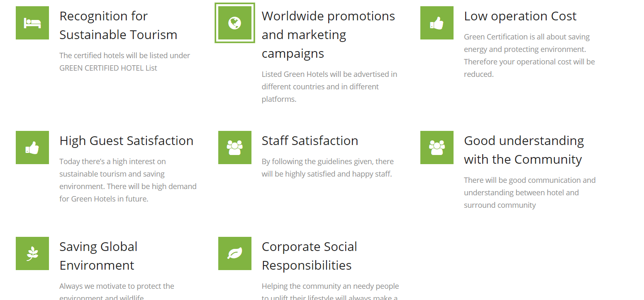The height and width of the screenshot is (300, 644).
Task: Open the Low operation Cost heading
Action: point(520,16)
